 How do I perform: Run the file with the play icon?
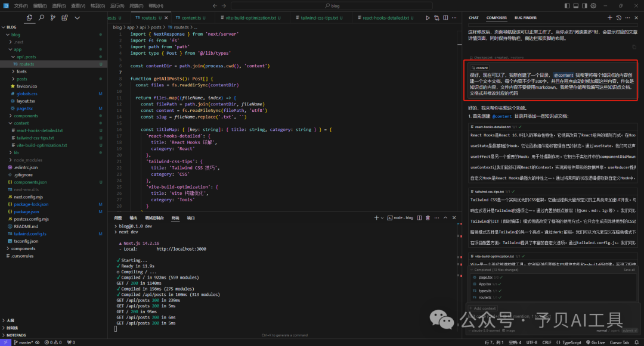pos(428,18)
